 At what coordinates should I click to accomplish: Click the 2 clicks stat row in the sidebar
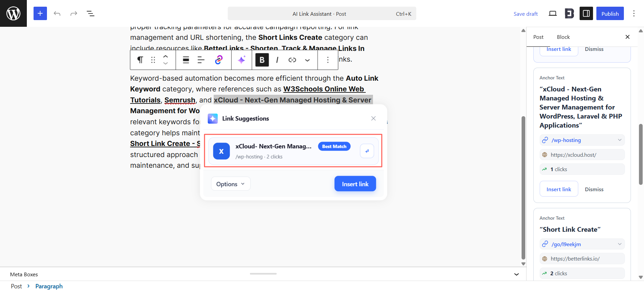[582, 273]
